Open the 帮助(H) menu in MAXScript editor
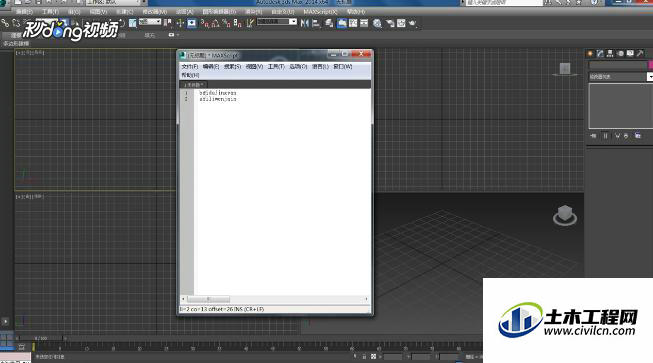 (x=190, y=75)
